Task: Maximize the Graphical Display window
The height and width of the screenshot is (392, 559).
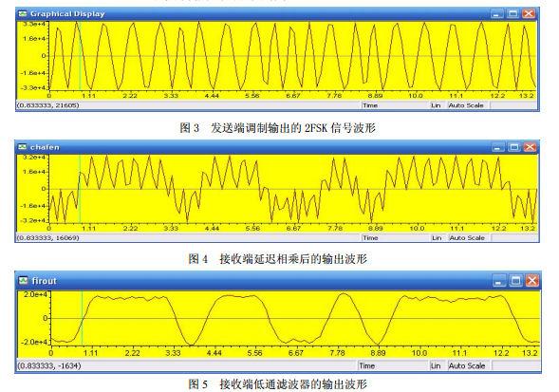Action: pos(512,14)
